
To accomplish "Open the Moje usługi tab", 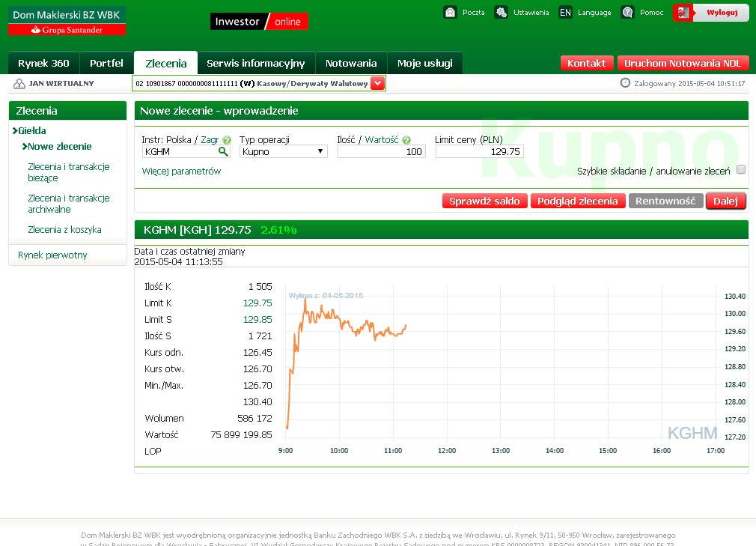I will pos(424,63).
